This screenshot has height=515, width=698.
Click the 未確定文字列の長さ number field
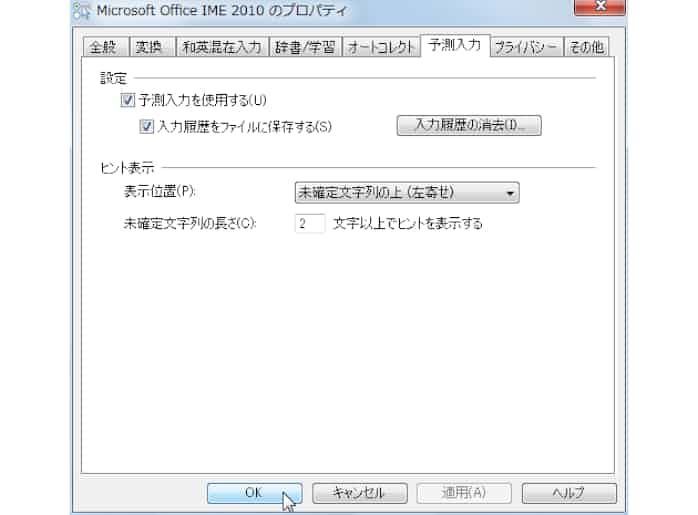[x=310, y=223]
